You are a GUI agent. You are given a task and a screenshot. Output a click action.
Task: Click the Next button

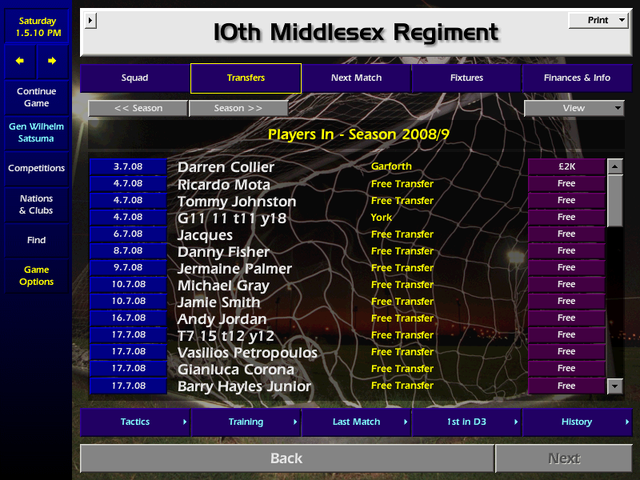(x=564, y=458)
